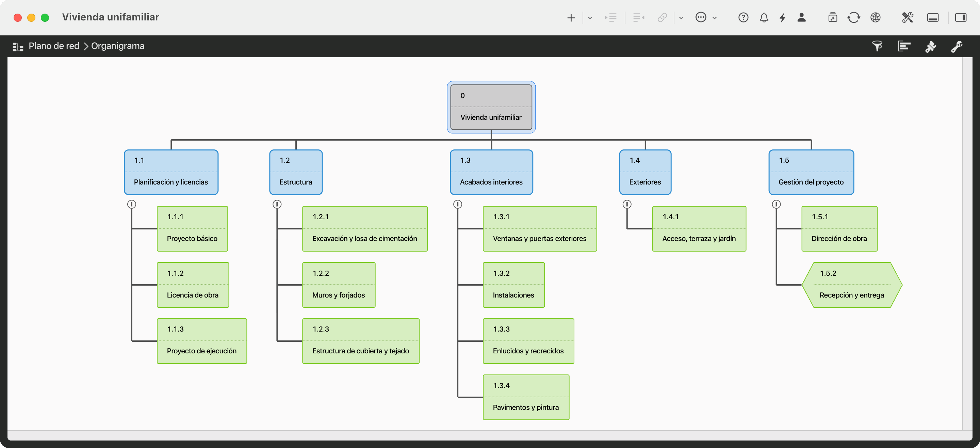Select the root Vivienda unifamiliar node
The width and height of the screenshot is (980, 448).
(491, 107)
